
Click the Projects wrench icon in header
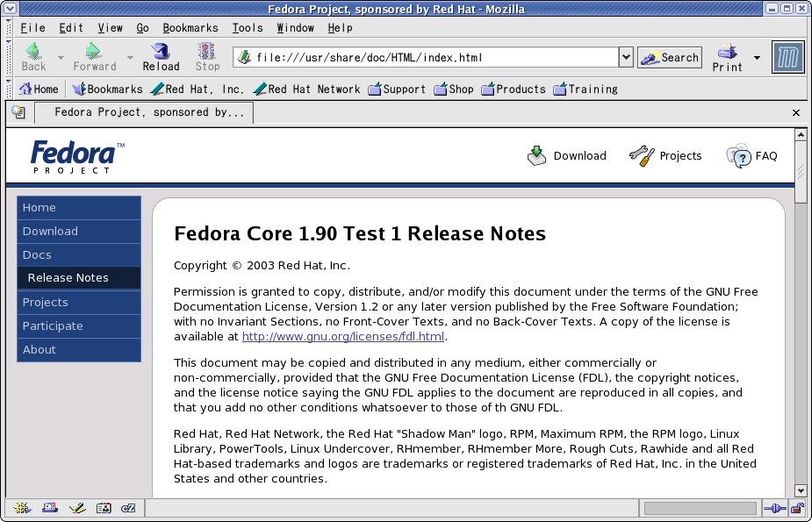(x=642, y=155)
